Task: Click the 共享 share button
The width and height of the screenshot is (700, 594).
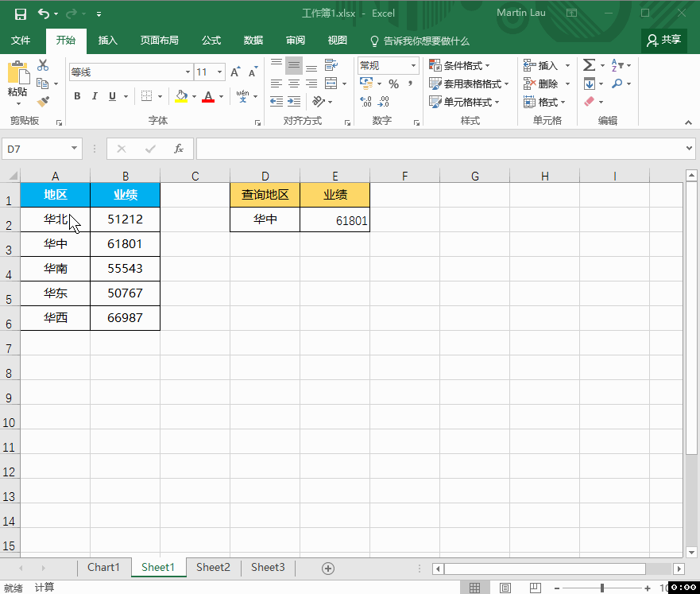Action: (x=664, y=41)
